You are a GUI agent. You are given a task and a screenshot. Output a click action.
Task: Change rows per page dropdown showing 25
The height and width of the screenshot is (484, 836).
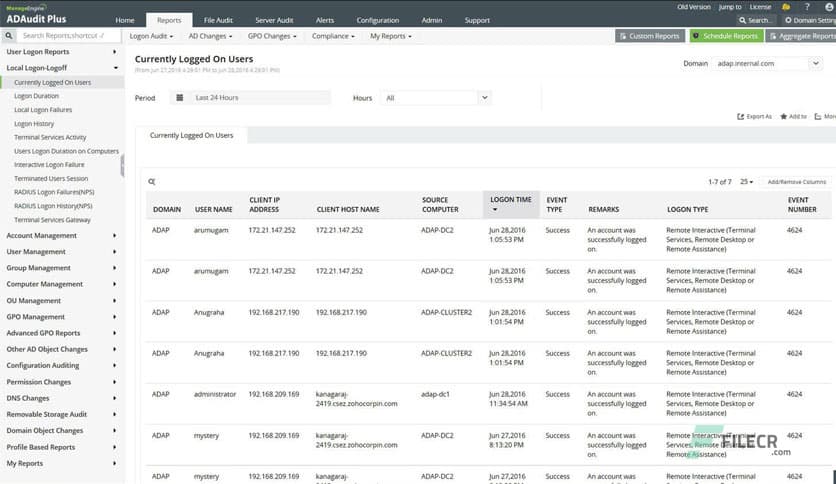pyautogui.click(x=746, y=182)
